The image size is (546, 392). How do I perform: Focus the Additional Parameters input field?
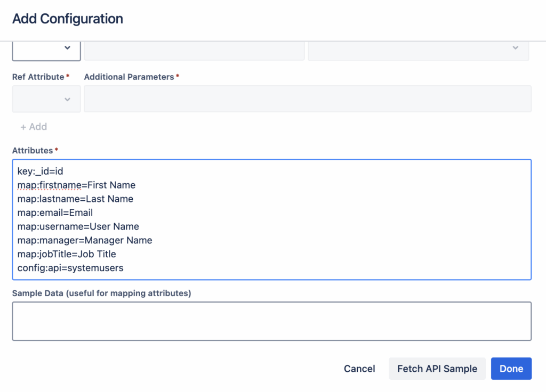coord(308,99)
